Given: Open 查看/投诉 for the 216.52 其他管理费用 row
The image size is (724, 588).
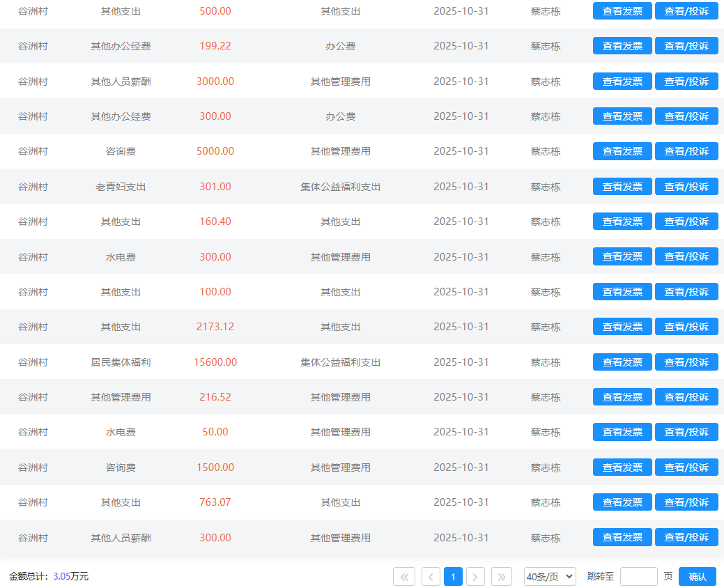Looking at the screenshot, I should click(686, 397).
